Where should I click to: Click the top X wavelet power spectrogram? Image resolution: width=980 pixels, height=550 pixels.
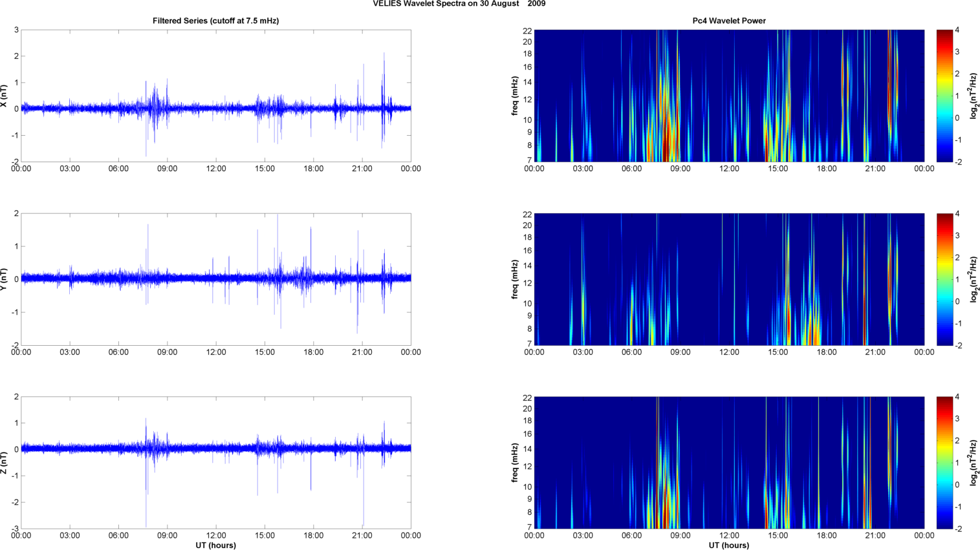(728, 96)
